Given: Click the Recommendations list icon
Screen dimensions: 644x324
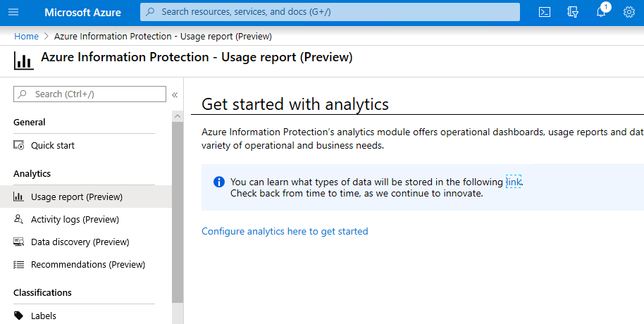Looking at the screenshot, I should [18, 264].
